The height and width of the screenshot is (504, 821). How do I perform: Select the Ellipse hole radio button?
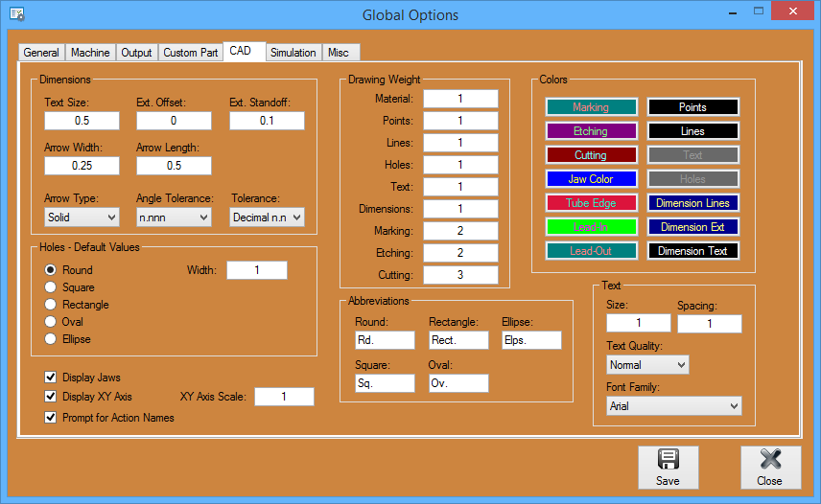pyautogui.click(x=50, y=339)
